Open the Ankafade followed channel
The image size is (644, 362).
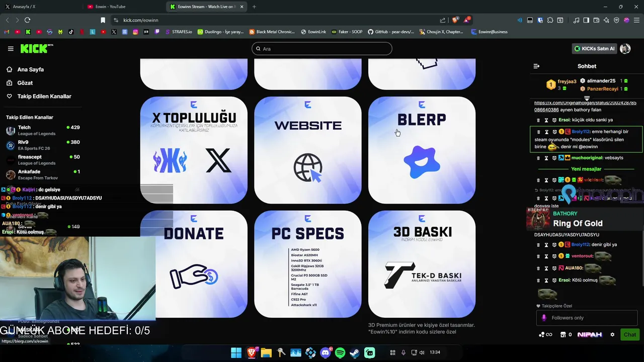(43, 174)
